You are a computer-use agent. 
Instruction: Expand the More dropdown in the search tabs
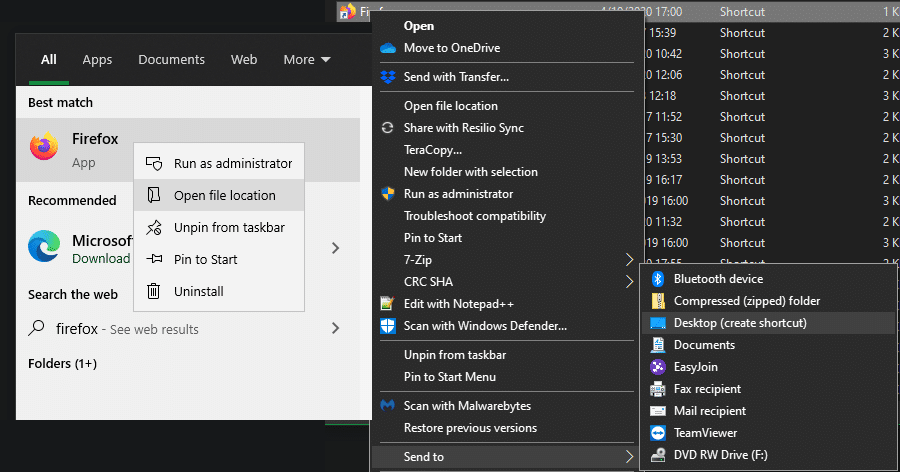coord(307,60)
